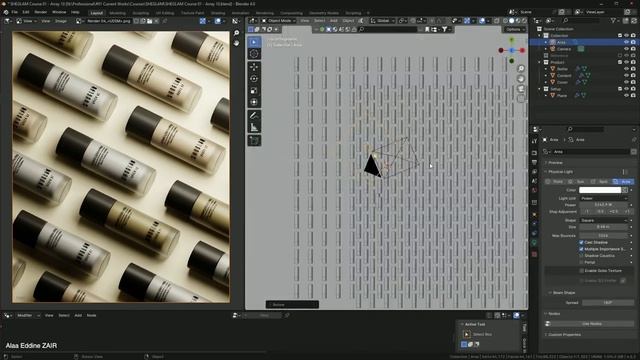640x360 pixels.
Task: Click the Blender logo menu icon
Action: (x=6, y=12)
